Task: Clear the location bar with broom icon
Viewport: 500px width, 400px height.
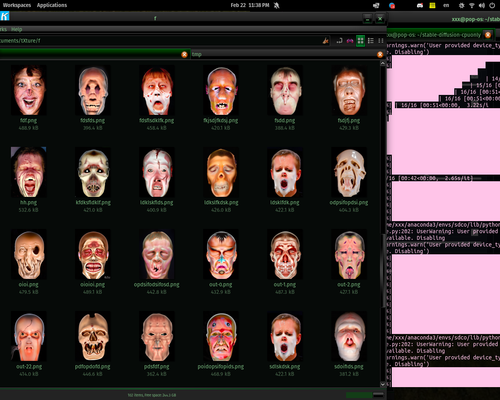Action: [325, 41]
